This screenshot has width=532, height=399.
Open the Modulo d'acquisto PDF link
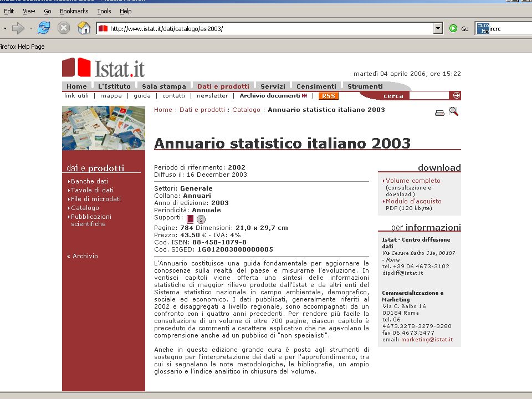coord(413,201)
